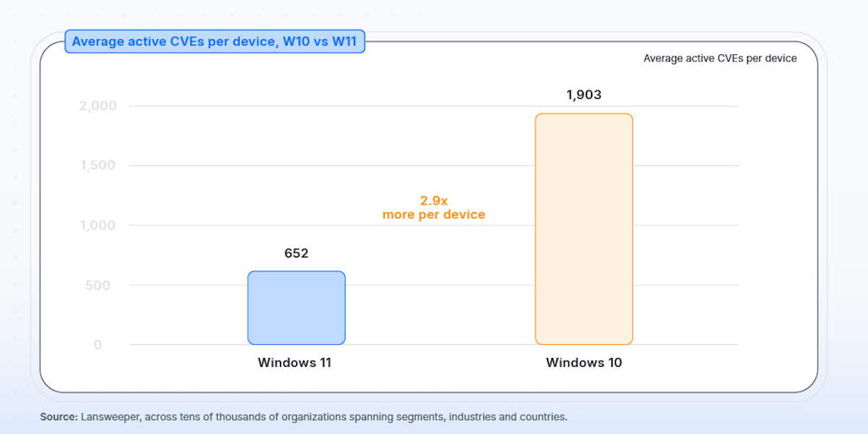Click the 2,000 horizontal gridline
The height and width of the screenshot is (434, 868).
pyautogui.click(x=434, y=106)
